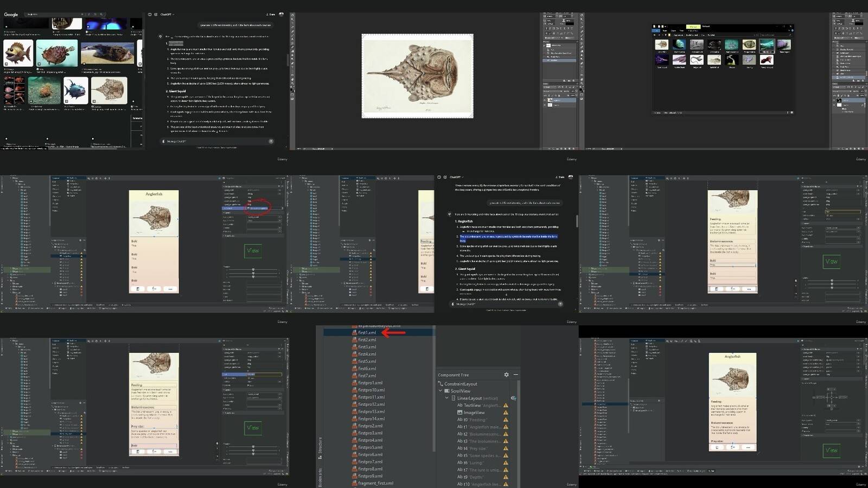This screenshot has width=868, height=488.
Task: Click send button in top ChatGPT message bar
Action: (271, 141)
